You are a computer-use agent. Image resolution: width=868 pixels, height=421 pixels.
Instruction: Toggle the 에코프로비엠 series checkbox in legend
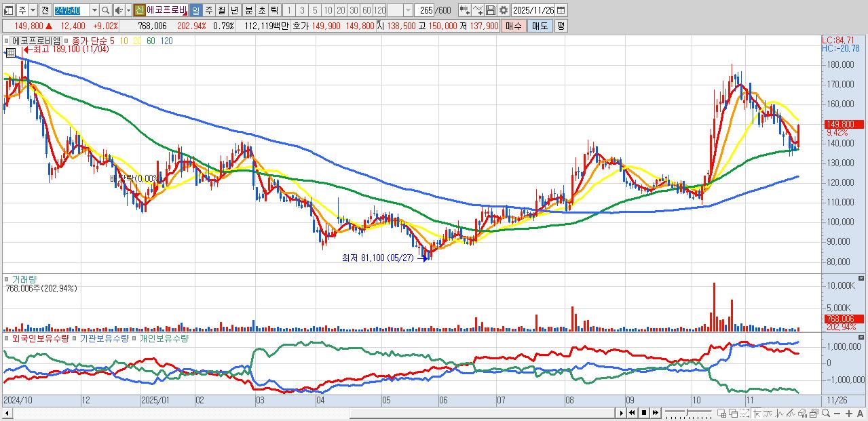(x=7, y=41)
